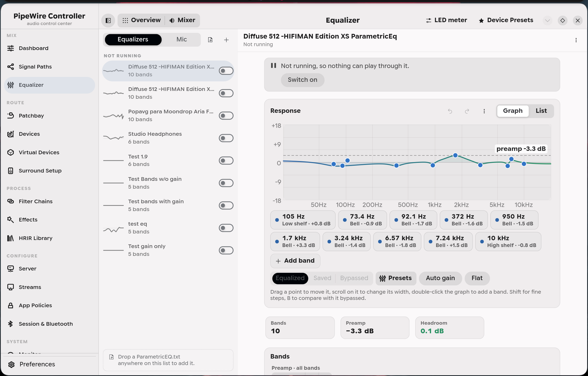Toggle the test eq equalizer on

point(226,228)
